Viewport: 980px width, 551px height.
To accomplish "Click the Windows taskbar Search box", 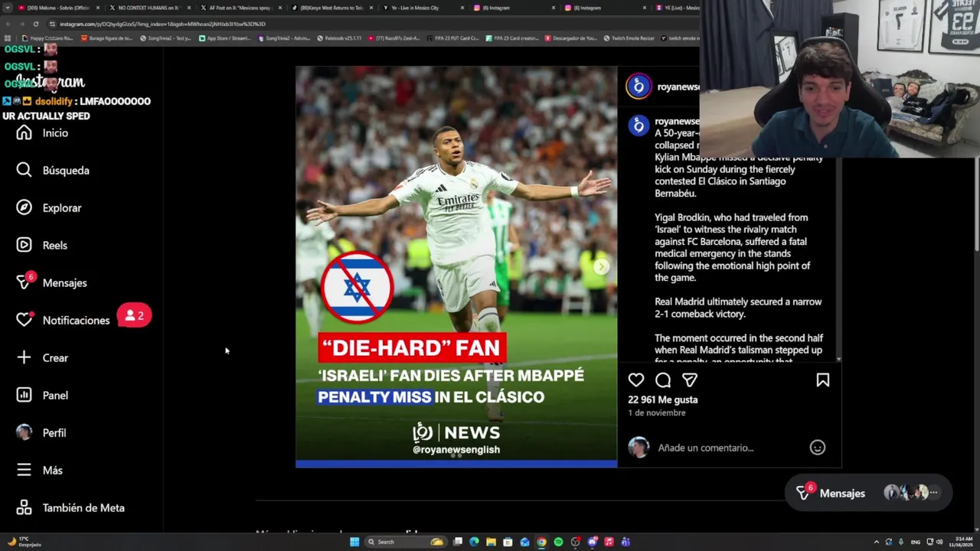I will [404, 542].
